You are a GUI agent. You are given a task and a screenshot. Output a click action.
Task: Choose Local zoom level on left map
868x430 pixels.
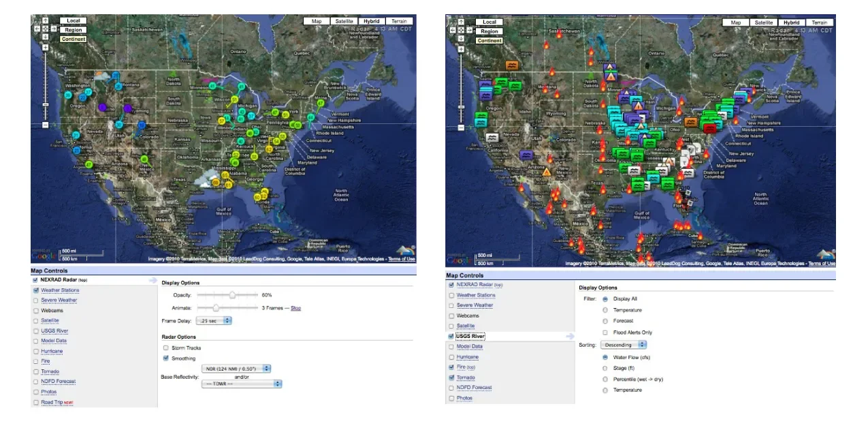73,21
